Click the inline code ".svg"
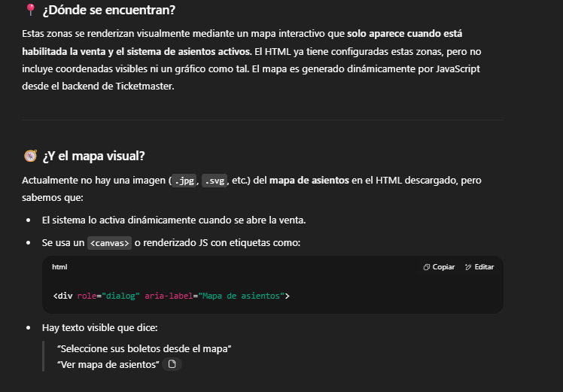Image resolution: width=563 pixels, height=392 pixels. point(215,181)
